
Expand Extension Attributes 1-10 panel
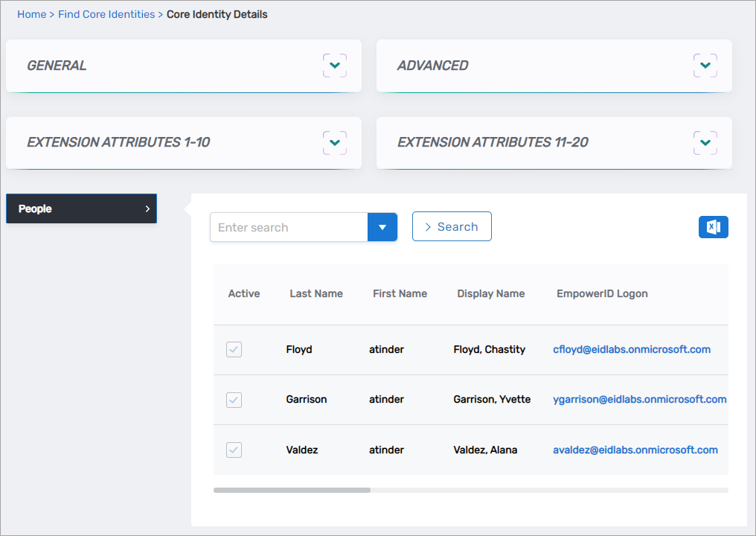point(334,142)
